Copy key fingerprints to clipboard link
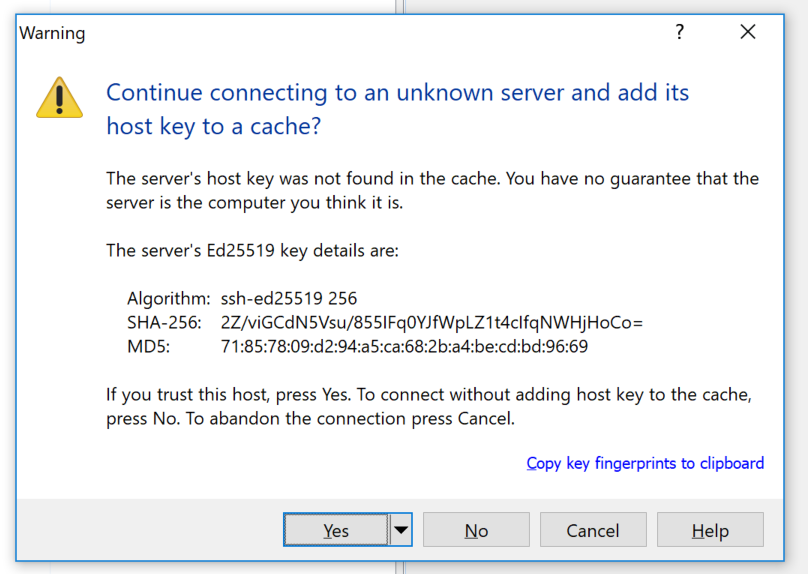The image size is (808, 574). pyautogui.click(x=645, y=463)
